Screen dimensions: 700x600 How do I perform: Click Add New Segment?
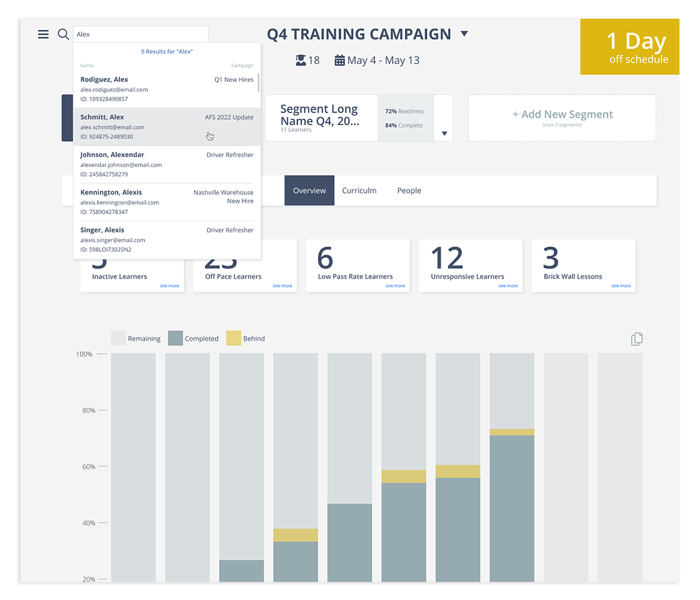pos(562,118)
